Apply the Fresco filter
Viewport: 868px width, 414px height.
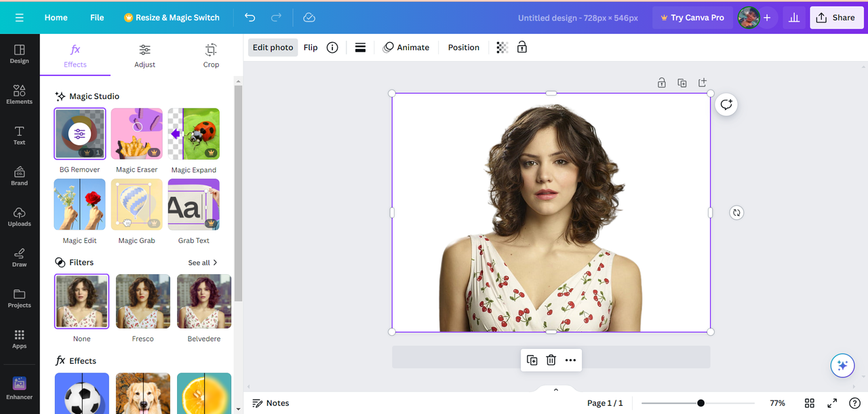pos(143,301)
